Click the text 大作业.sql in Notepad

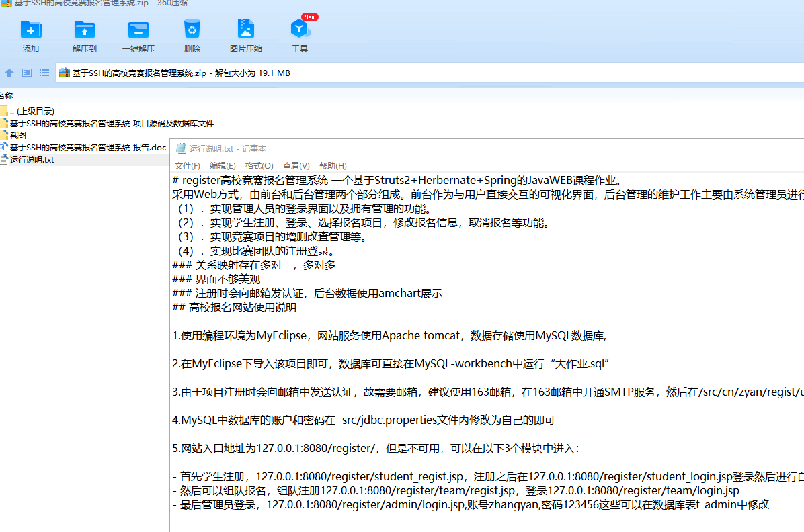tap(579, 364)
